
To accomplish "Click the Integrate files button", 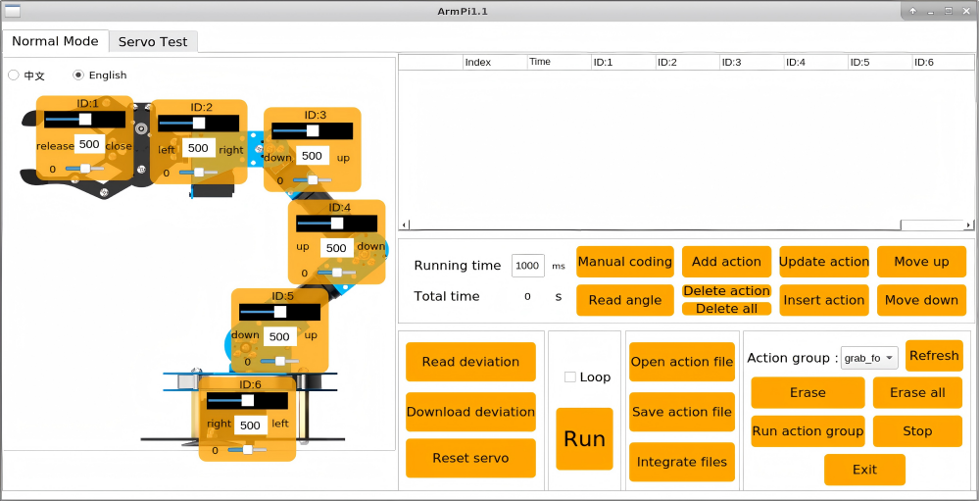I will [x=682, y=462].
